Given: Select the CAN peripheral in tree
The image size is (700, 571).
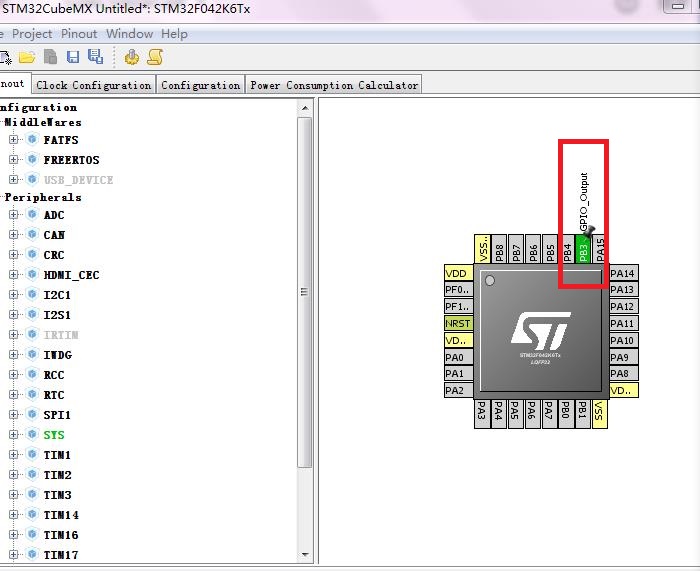Looking at the screenshot, I should pos(53,235).
